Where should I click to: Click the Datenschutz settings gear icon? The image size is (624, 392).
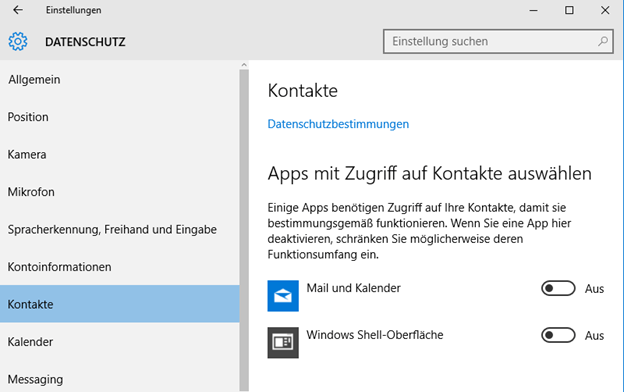coord(18,41)
